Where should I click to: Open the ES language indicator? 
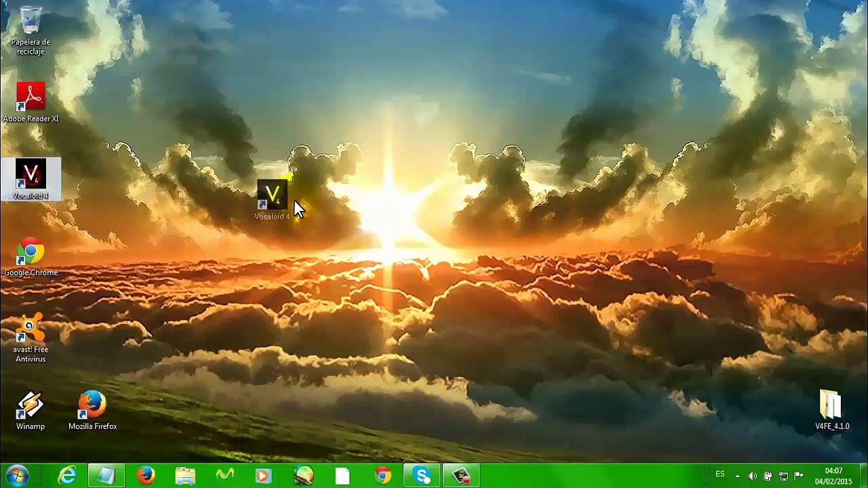(x=720, y=474)
